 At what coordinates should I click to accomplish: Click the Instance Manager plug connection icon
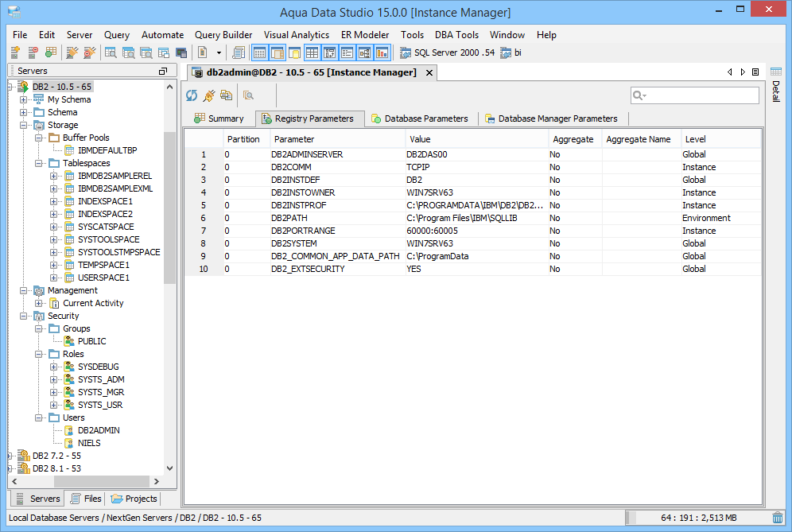tap(208, 95)
